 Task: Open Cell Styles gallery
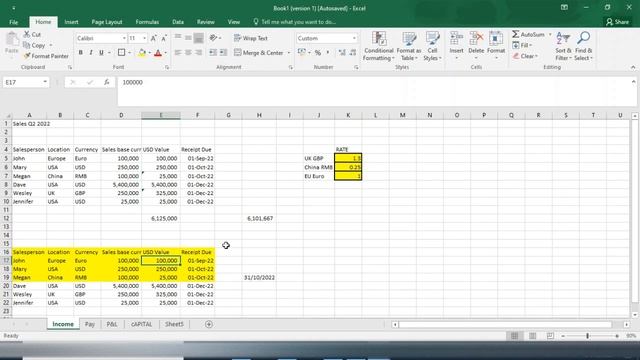(432, 46)
